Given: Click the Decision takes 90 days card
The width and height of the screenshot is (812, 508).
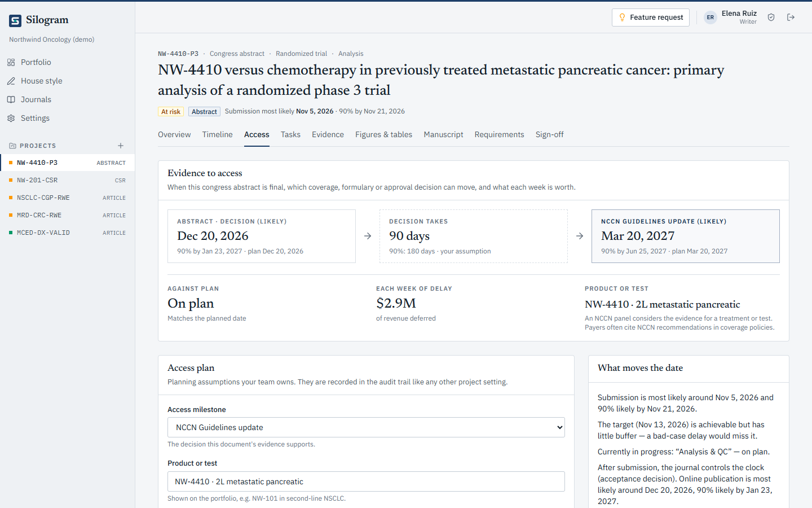Looking at the screenshot, I should point(474,237).
